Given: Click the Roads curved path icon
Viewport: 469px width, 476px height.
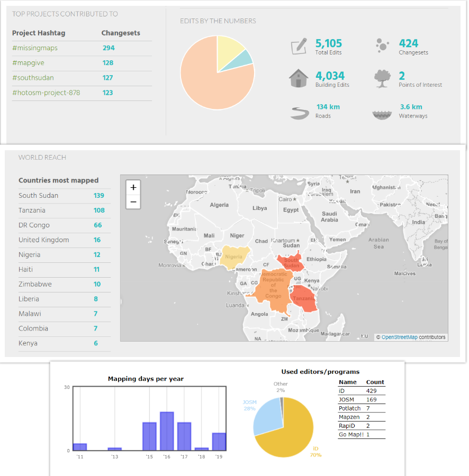Looking at the screenshot, I should pos(299,113).
